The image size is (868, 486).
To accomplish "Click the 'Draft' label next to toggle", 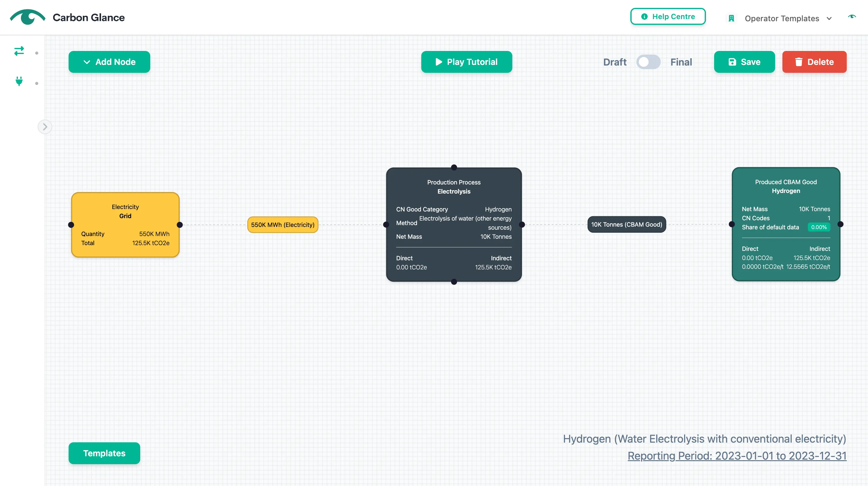I will pyautogui.click(x=615, y=62).
